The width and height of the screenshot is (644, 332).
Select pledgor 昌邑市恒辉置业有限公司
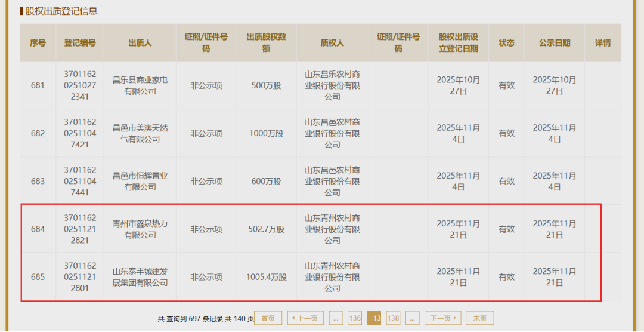[x=140, y=181]
